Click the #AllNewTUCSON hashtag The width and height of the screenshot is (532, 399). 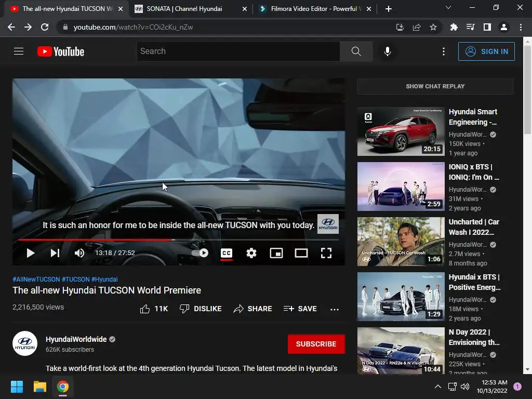(x=36, y=279)
